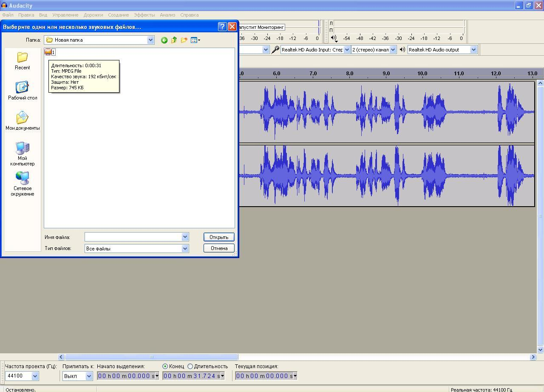Screen dimensions: 544x392
Task: Open Мой компьютер in the places bar
Action: point(22,154)
